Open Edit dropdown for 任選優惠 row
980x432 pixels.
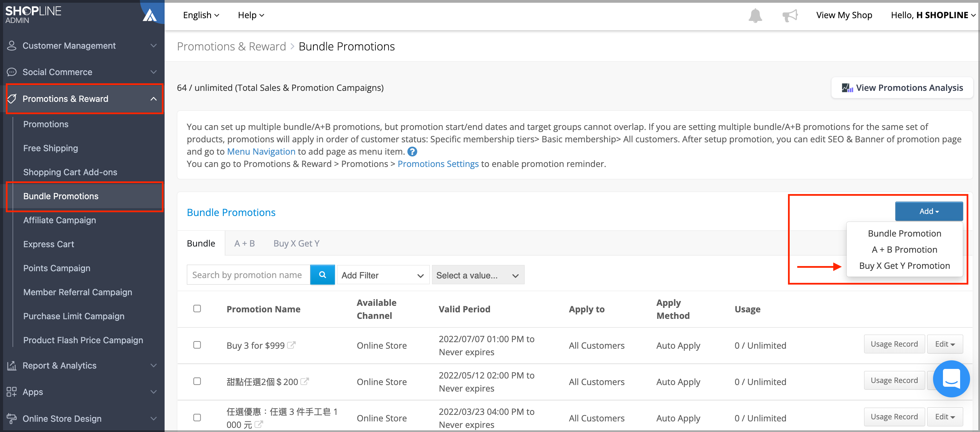(945, 417)
